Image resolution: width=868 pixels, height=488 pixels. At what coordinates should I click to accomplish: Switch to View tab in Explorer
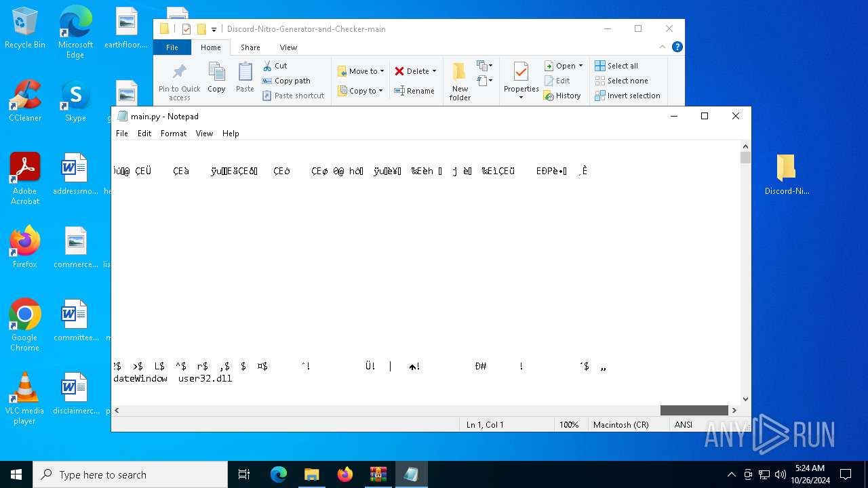tap(288, 47)
